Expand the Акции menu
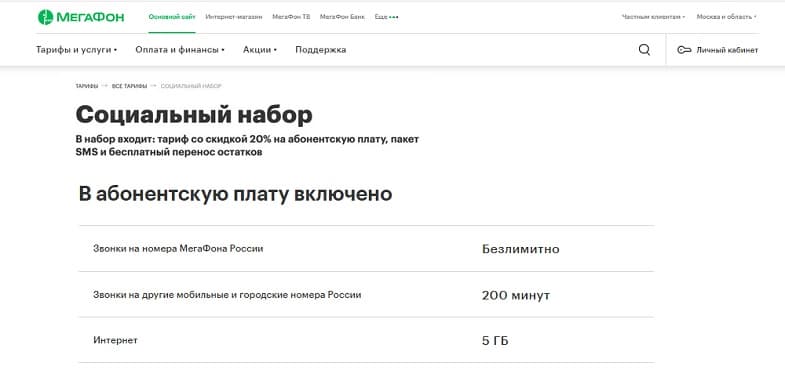The height and width of the screenshot is (370, 785). pos(260,50)
